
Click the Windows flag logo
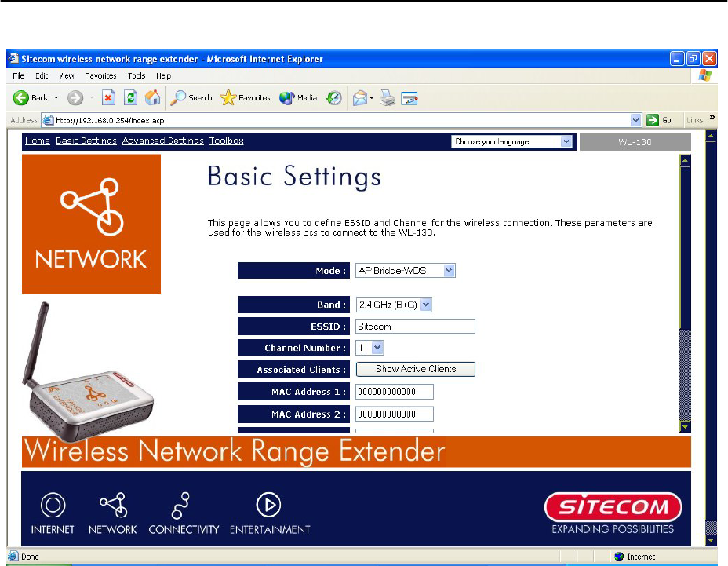click(704, 75)
